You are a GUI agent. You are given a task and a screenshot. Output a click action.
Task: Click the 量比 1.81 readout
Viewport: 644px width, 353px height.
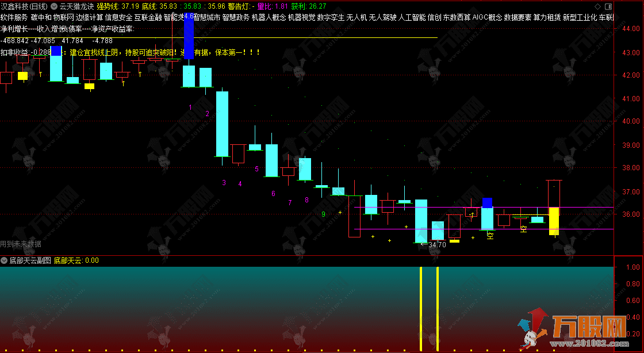[x=273, y=6]
